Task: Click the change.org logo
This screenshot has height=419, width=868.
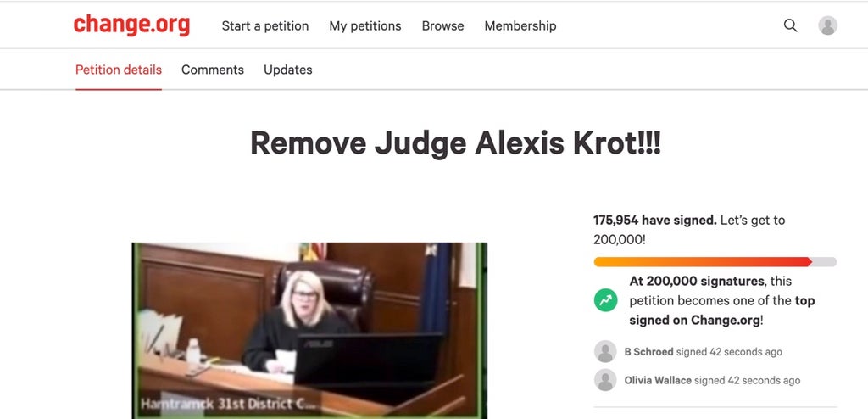Action: [x=131, y=25]
